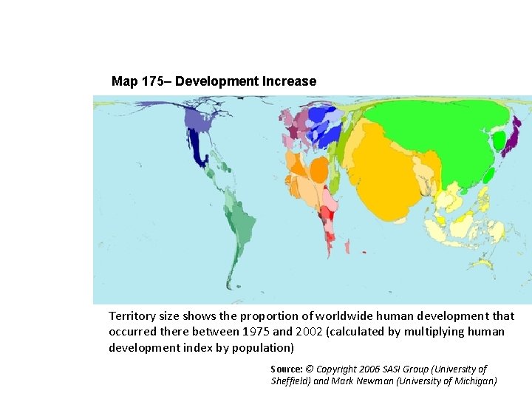
Task: Click the caption line 'occurred there between 1975 and 2002'
Action: [306, 332]
